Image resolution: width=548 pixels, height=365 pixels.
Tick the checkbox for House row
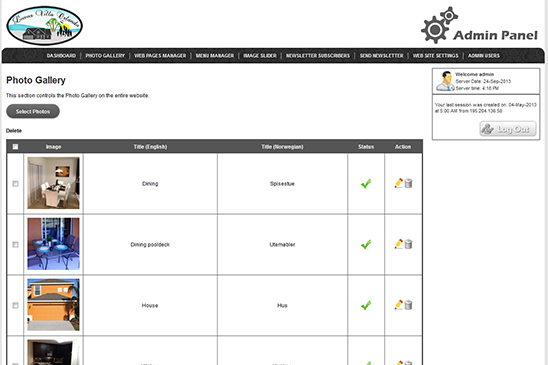pos(15,305)
